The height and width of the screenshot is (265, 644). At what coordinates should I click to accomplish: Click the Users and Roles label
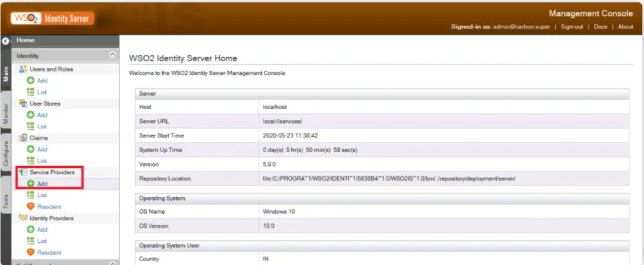[51, 69]
